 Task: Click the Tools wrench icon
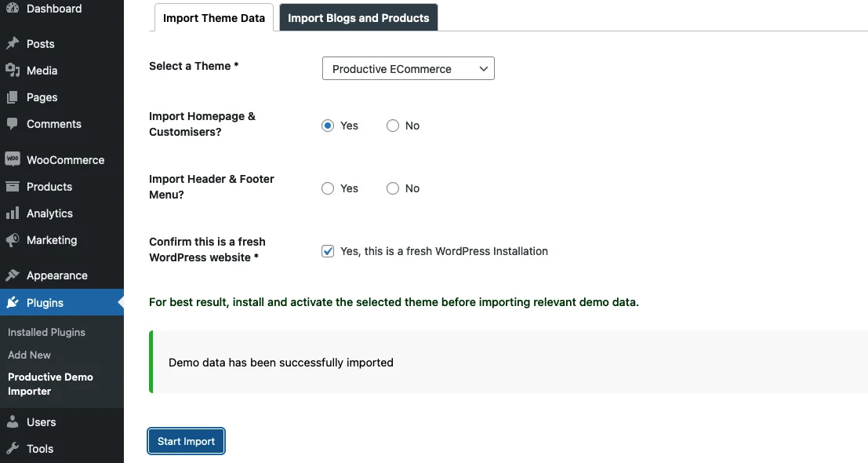(x=13, y=449)
